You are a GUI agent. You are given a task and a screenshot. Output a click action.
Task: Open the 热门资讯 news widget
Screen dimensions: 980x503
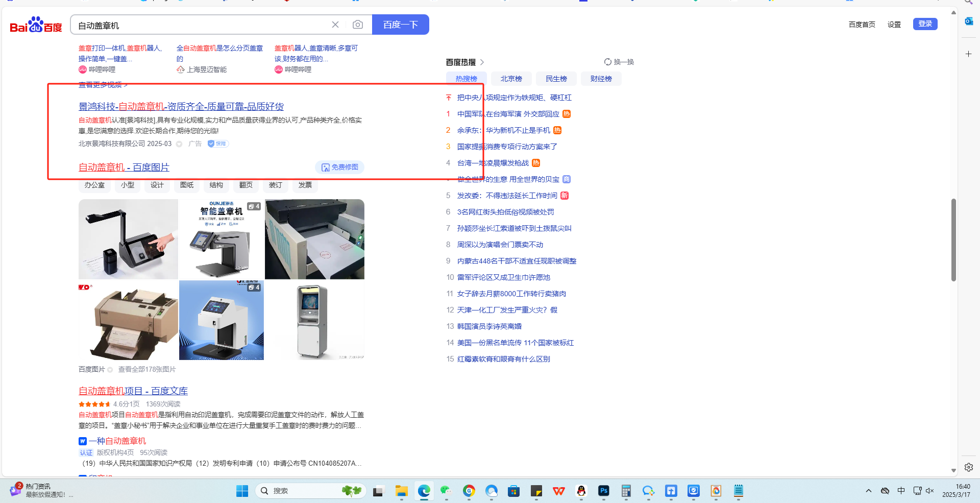tap(41, 491)
